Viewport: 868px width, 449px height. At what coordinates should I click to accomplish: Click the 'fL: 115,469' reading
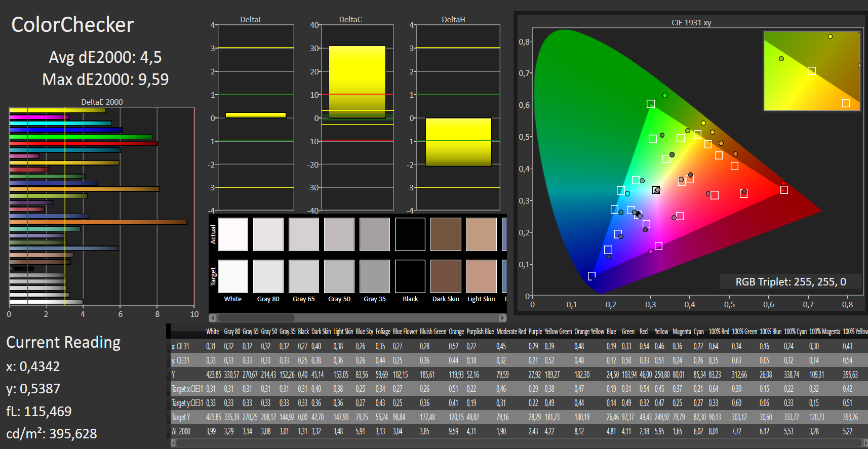tap(38, 411)
